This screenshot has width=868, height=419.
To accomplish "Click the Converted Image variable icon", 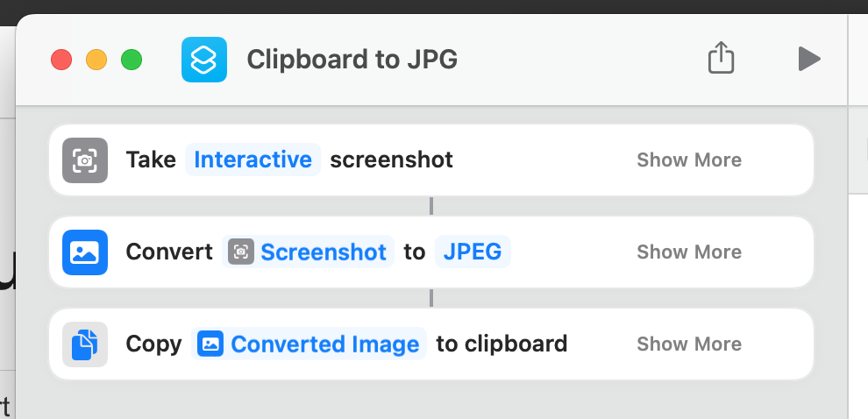I will click(210, 344).
